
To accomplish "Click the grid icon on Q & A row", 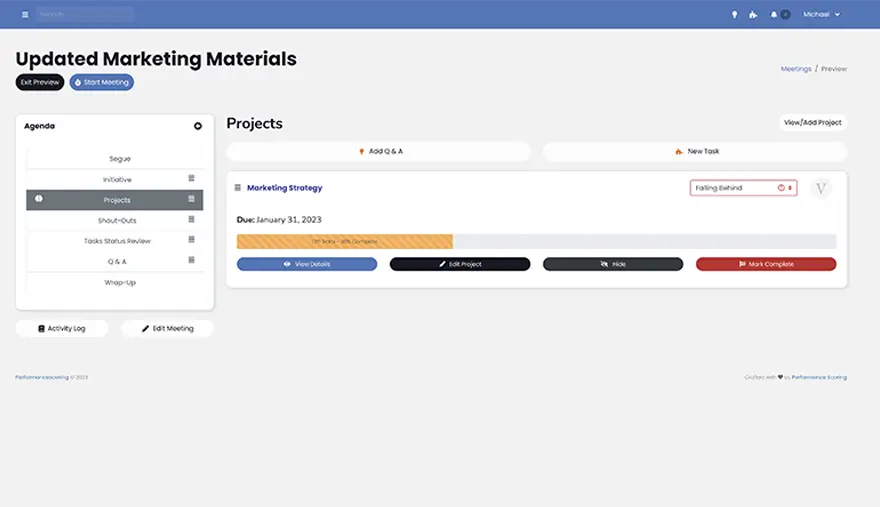I will click(191, 261).
